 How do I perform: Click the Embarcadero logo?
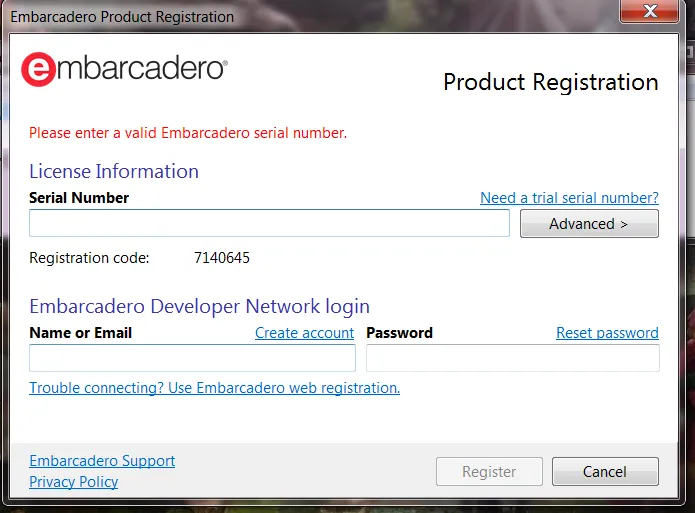124,68
